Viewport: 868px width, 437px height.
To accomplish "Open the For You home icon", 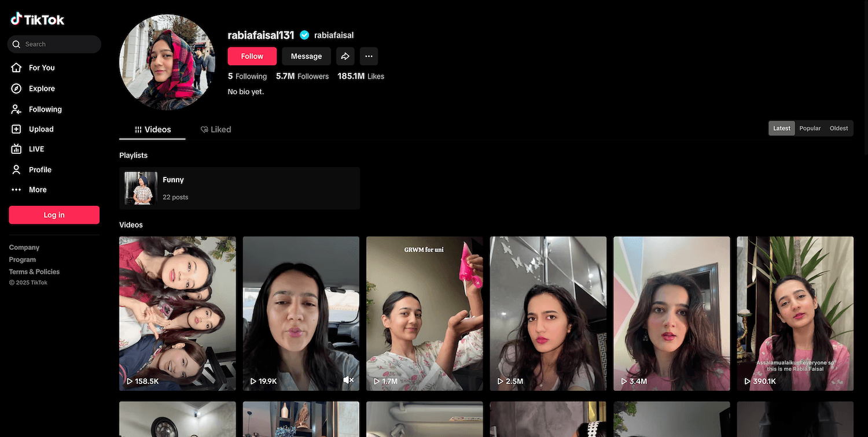I will [x=17, y=68].
